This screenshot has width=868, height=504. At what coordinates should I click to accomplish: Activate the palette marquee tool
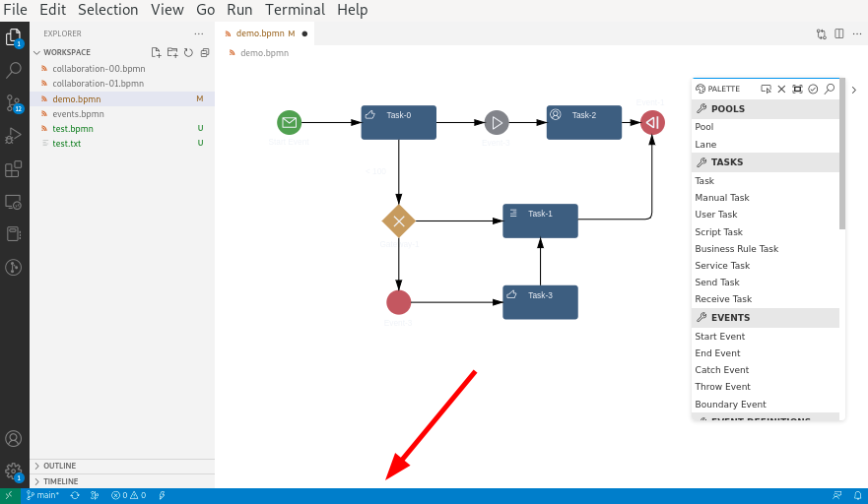pyautogui.click(x=797, y=89)
